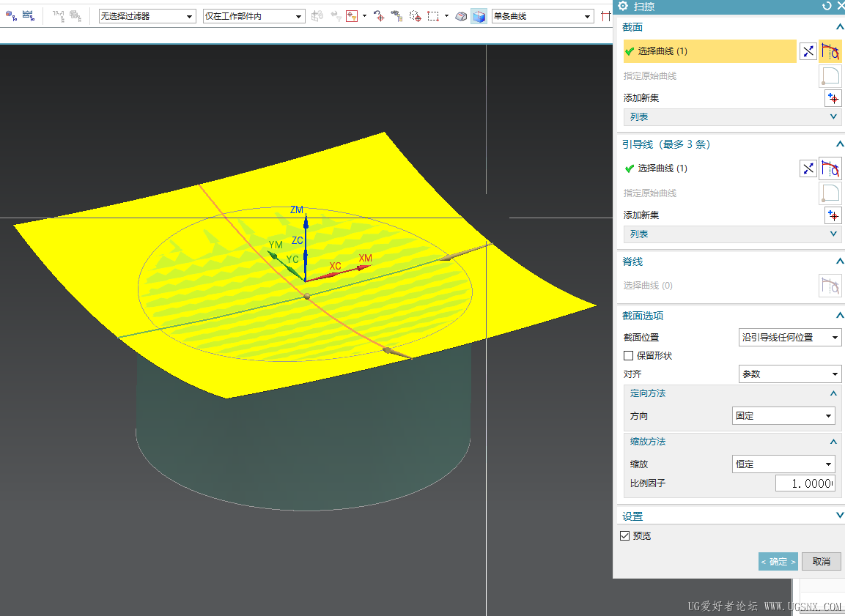
Task: Collapse the 引导线 section chevron
Action: pos(840,144)
